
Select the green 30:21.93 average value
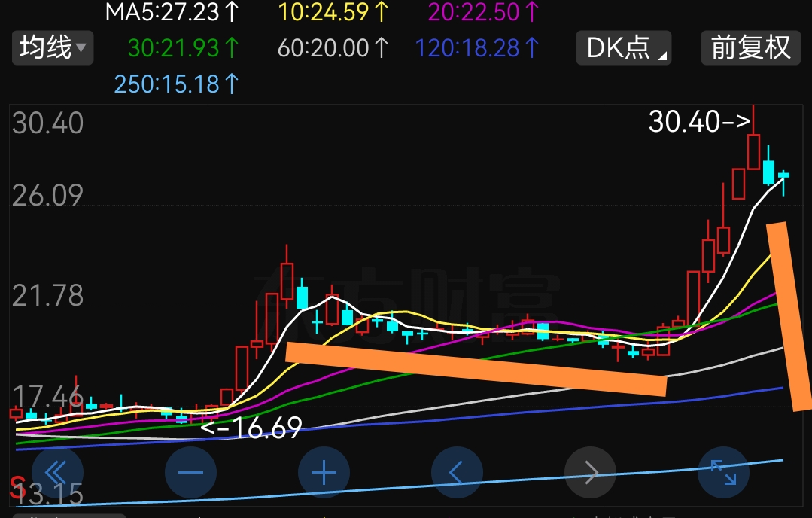183,48
